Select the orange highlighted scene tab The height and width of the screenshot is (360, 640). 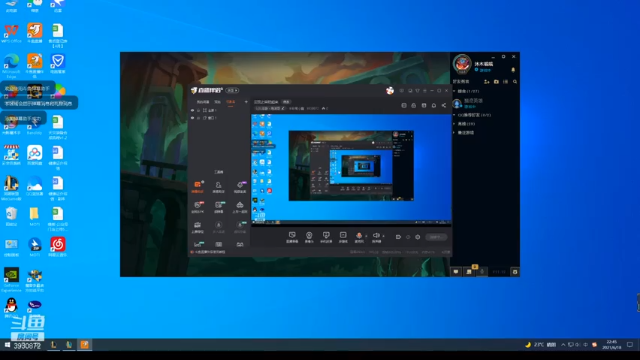231,102
